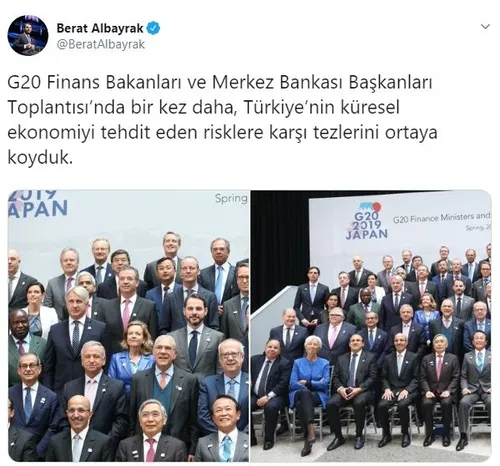
Task: Click the 'Spring' text in the left photo
Action: point(231,199)
